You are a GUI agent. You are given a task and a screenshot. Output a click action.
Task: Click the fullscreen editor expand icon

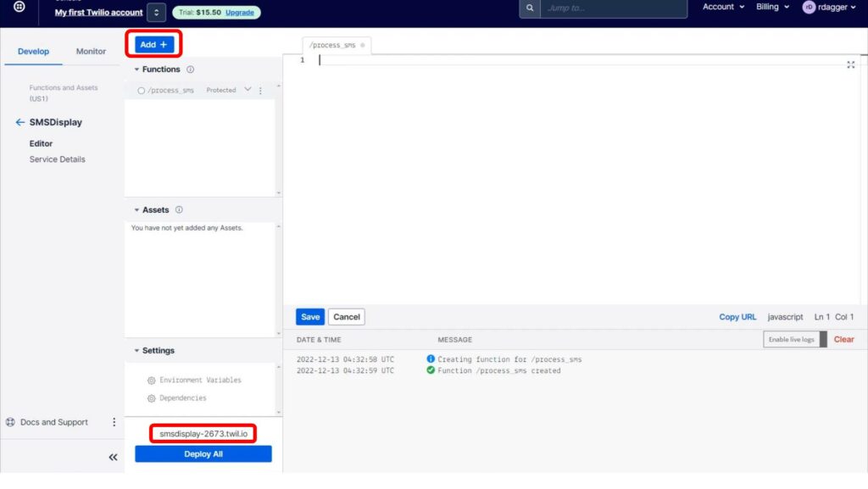(851, 64)
